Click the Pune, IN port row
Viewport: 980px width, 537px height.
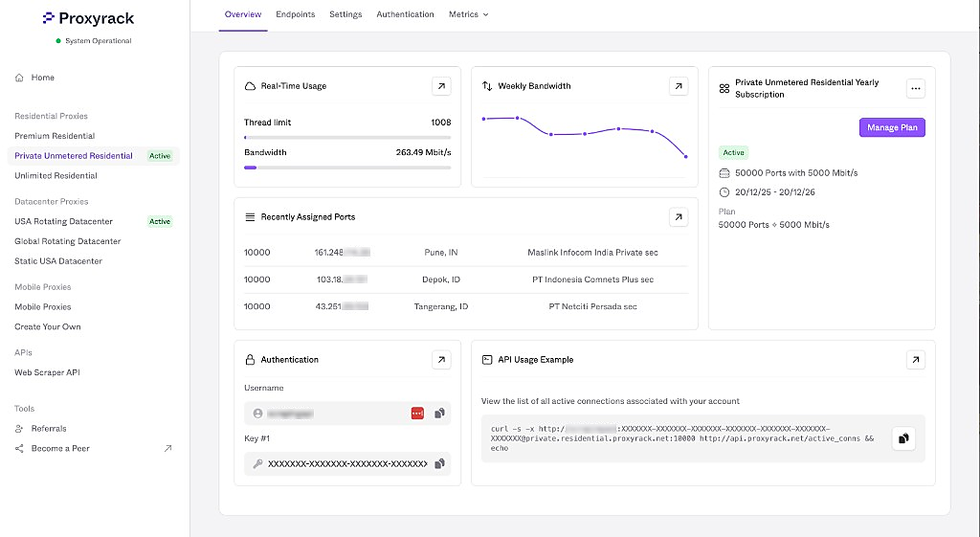(466, 253)
